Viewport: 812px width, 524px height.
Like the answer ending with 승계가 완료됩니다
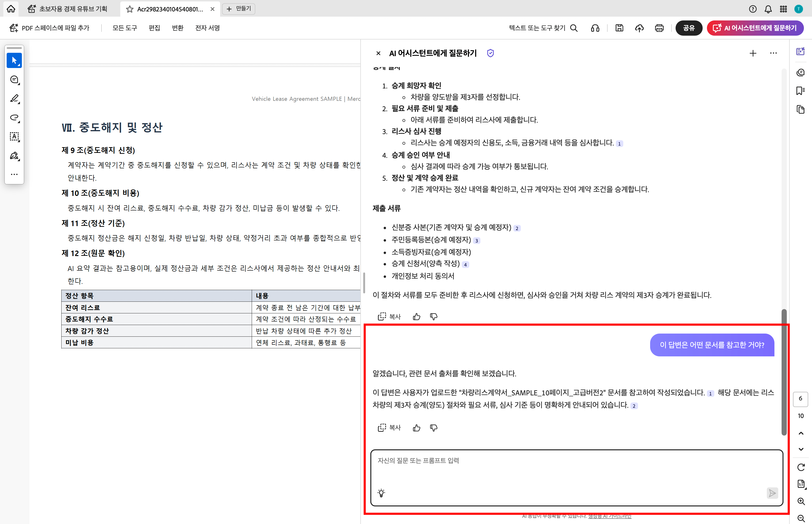pyautogui.click(x=416, y=317)
